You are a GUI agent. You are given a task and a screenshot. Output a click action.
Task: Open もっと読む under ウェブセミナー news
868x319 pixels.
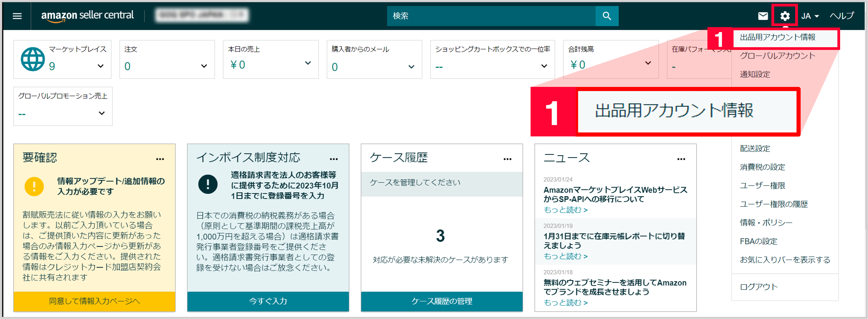coord(565,302)
